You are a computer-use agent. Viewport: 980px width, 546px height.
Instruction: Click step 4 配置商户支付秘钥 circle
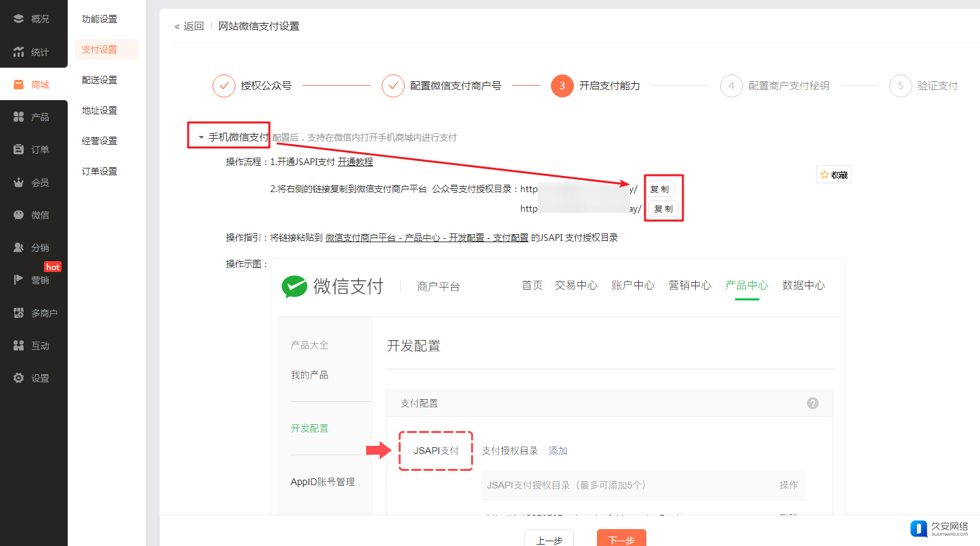coord(731,86)
